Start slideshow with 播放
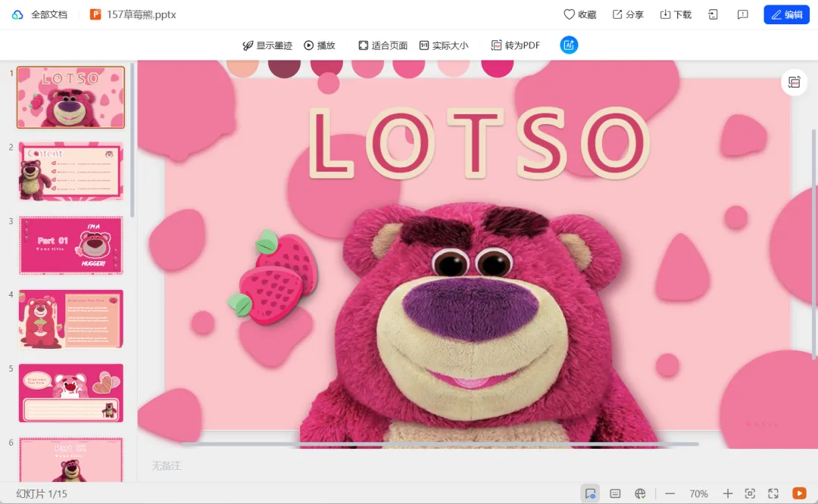The width and height of the screenshot is (818, 504). (x=320, y=45)
